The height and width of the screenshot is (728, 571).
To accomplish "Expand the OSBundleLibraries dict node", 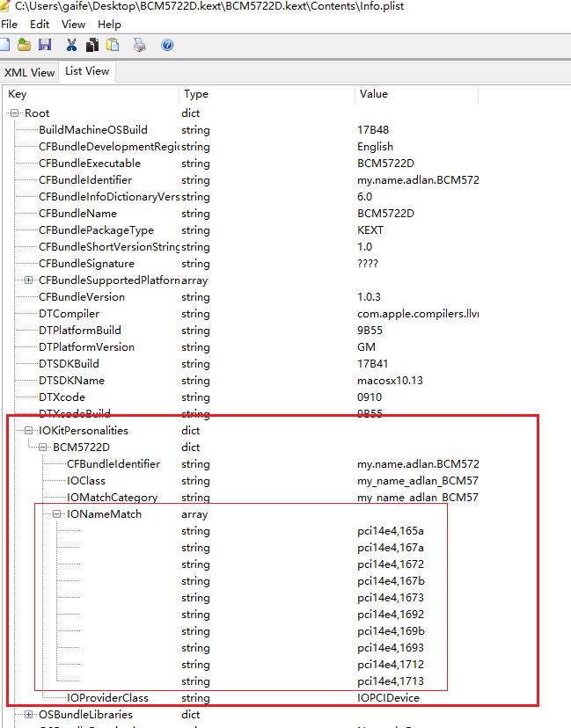I will 29,715.
